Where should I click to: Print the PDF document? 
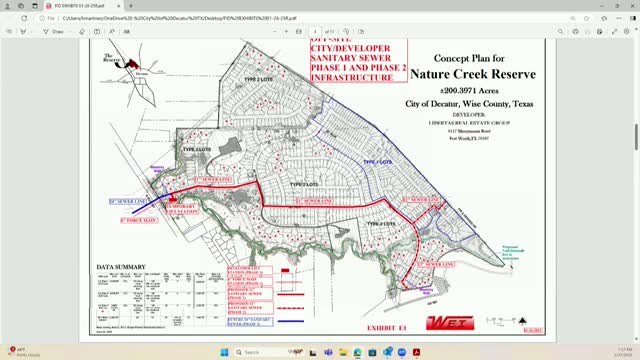(x=575, y=31)
